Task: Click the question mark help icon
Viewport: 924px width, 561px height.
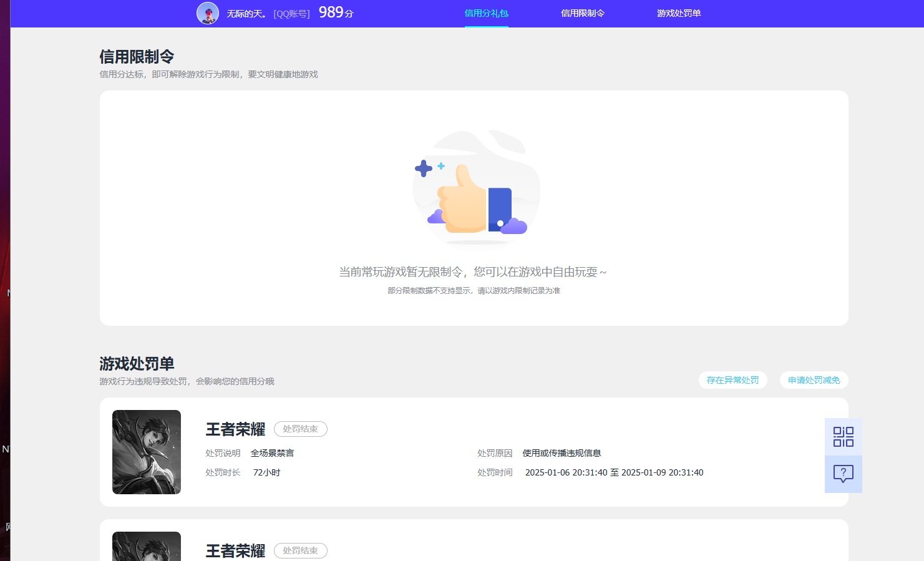Action: coord(843,474)
